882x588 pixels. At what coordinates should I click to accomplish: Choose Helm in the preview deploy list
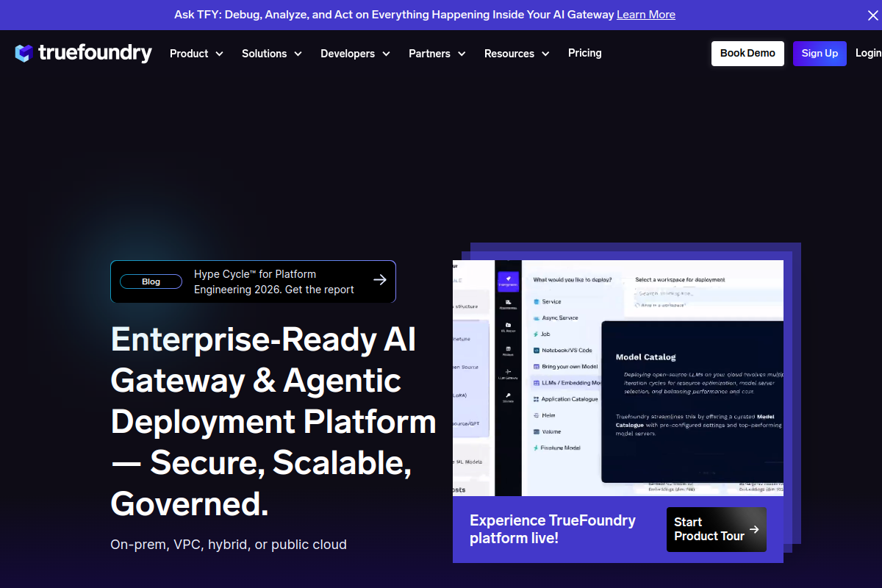(545, 415)
